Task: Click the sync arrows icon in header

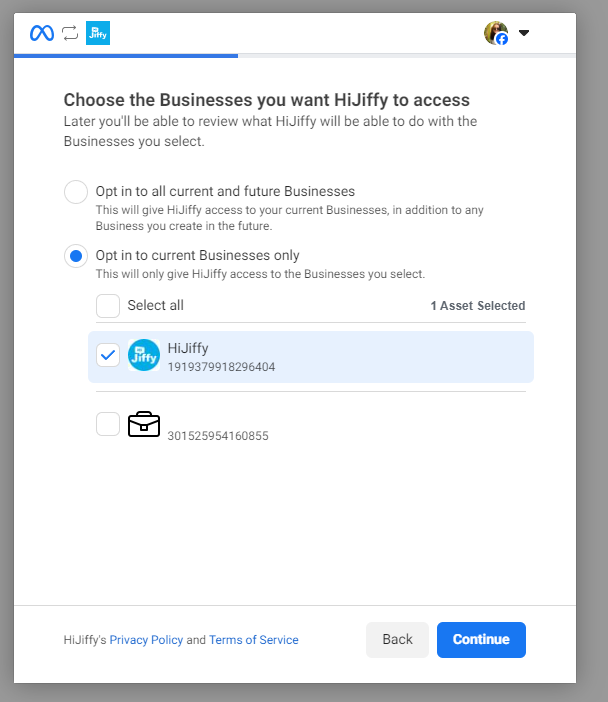Action: (70, 33)
